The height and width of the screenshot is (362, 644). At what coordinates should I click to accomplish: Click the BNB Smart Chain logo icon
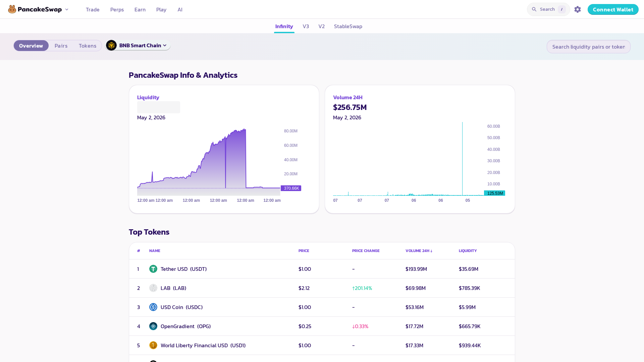tap(111, 45)
